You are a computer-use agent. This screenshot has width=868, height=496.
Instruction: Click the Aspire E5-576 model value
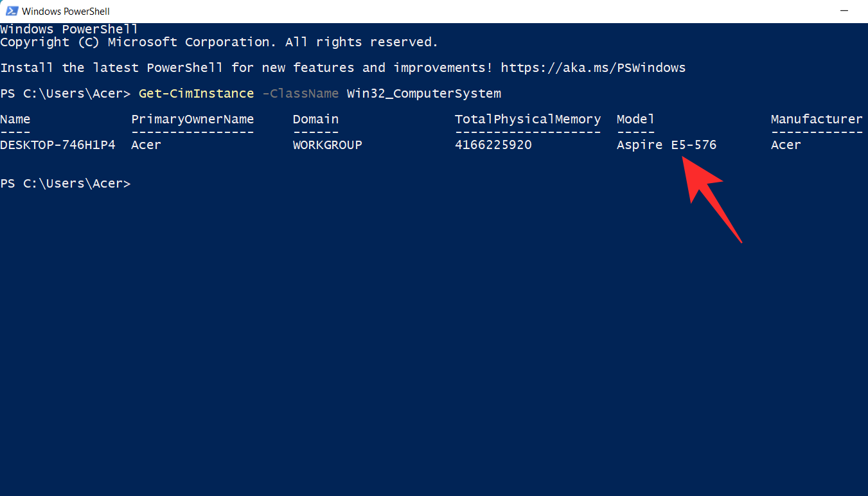coord(666,145)
